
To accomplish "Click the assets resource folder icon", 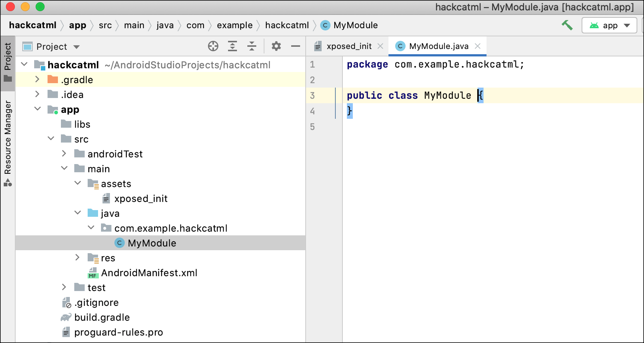I will pyautogui.click(x=93, y=184).
